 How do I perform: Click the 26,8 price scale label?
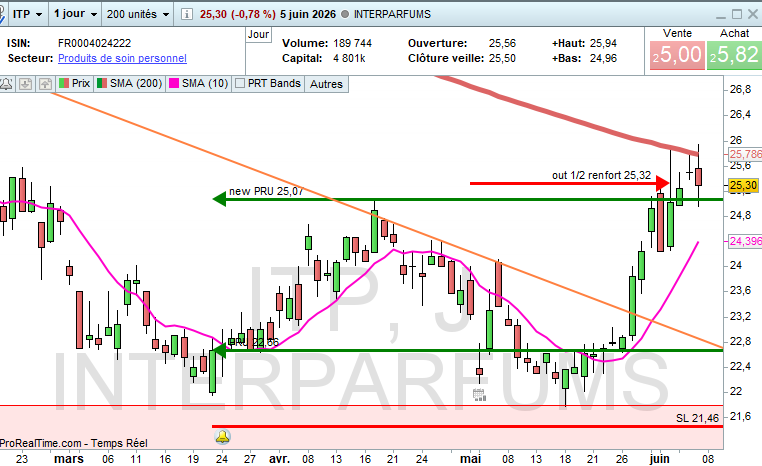(x=740, y=89)
